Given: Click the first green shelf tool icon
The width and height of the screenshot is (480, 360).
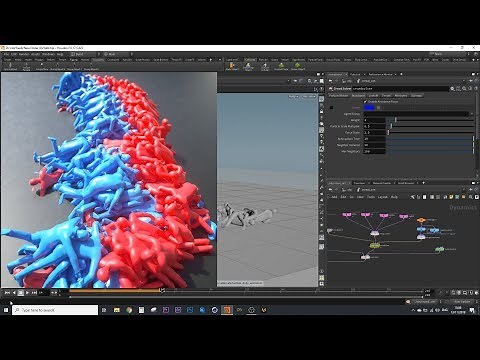Looking at the screenshot, I should coord(281,66).
